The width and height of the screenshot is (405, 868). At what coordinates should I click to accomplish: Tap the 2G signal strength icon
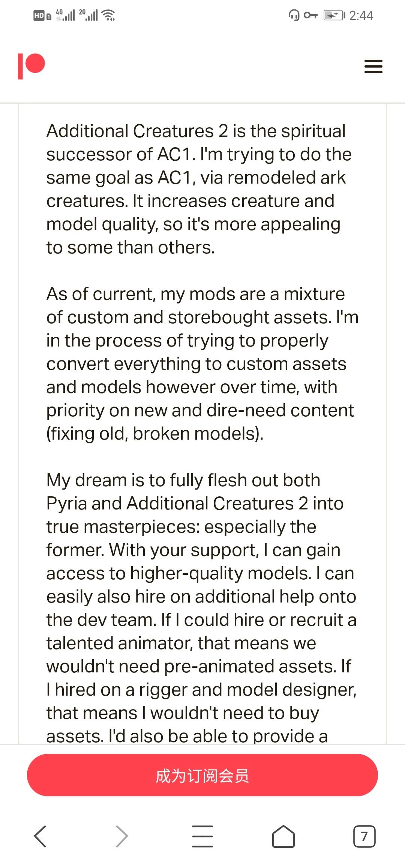point(88,15)
